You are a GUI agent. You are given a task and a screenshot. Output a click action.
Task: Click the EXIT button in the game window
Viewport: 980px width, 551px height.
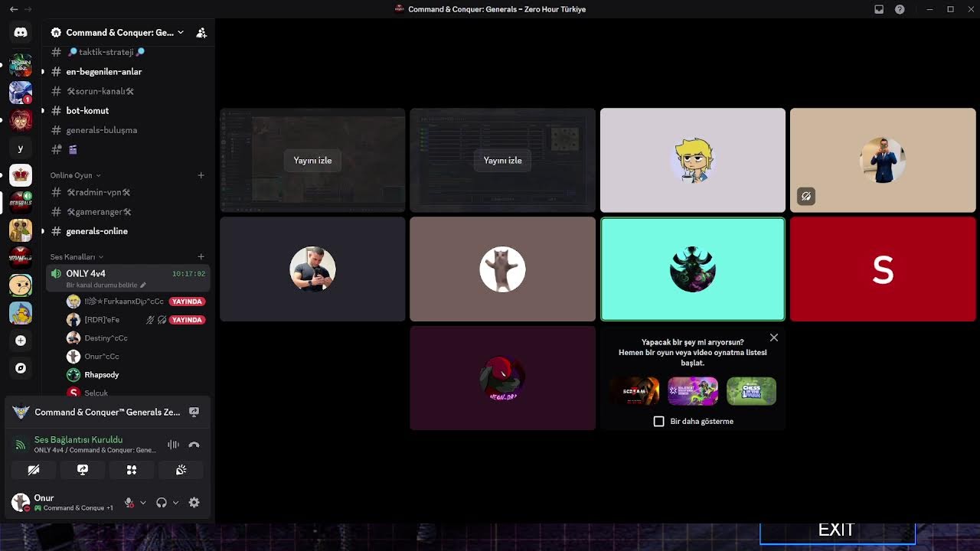click(837, 530)
